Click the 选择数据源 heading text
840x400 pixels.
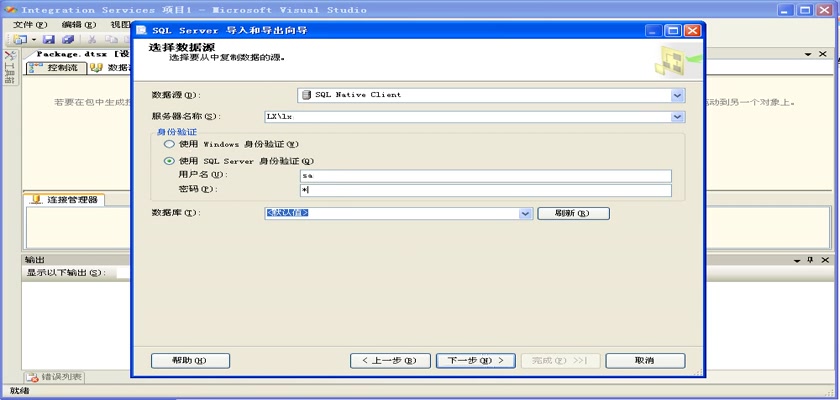pyautogui.click(x=182, y=48)
